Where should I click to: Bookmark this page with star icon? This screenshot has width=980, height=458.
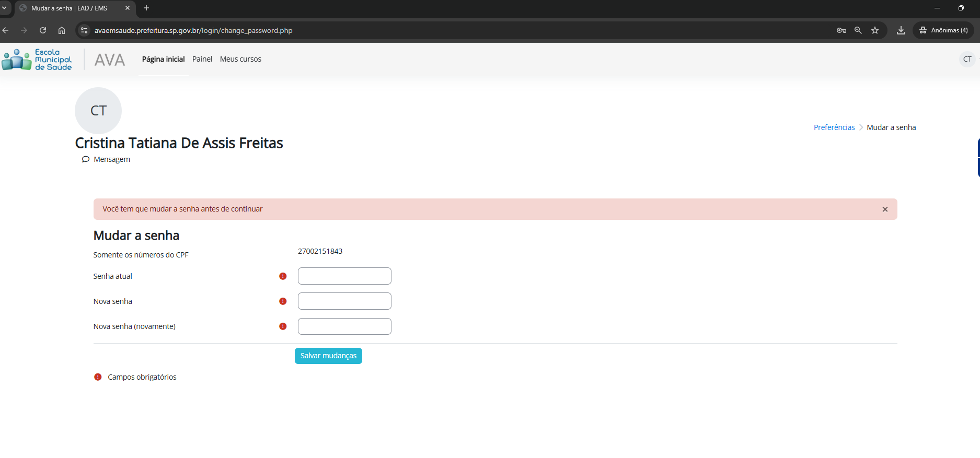[875, 30]
